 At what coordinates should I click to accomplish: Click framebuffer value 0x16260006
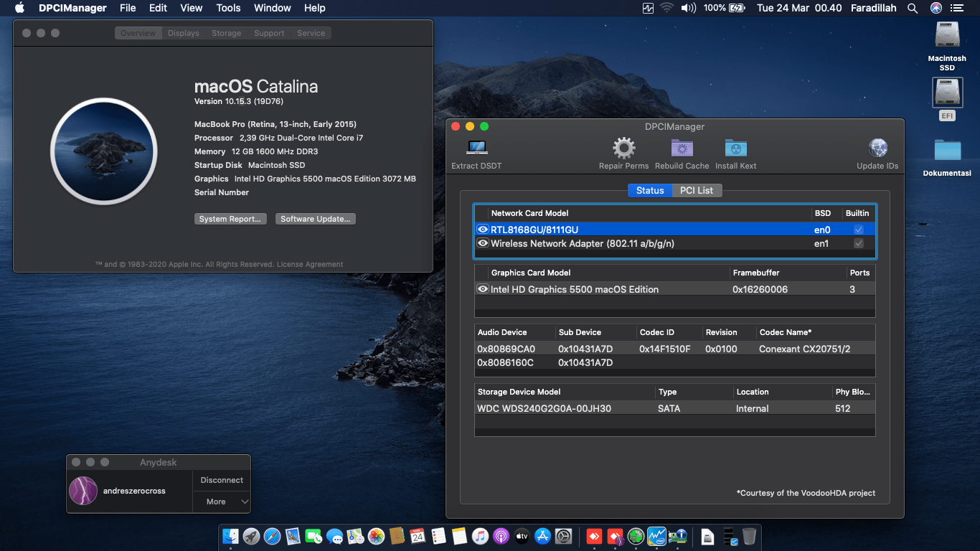(760, 289)
